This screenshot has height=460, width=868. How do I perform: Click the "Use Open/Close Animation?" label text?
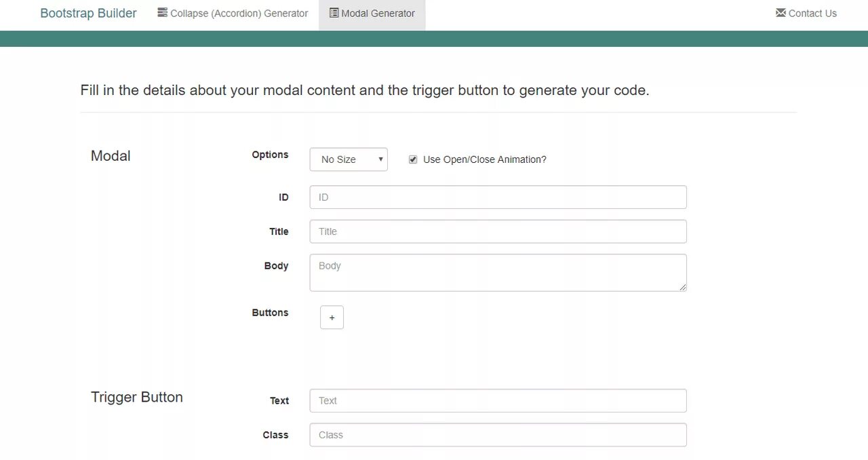[x=484, y=159]
